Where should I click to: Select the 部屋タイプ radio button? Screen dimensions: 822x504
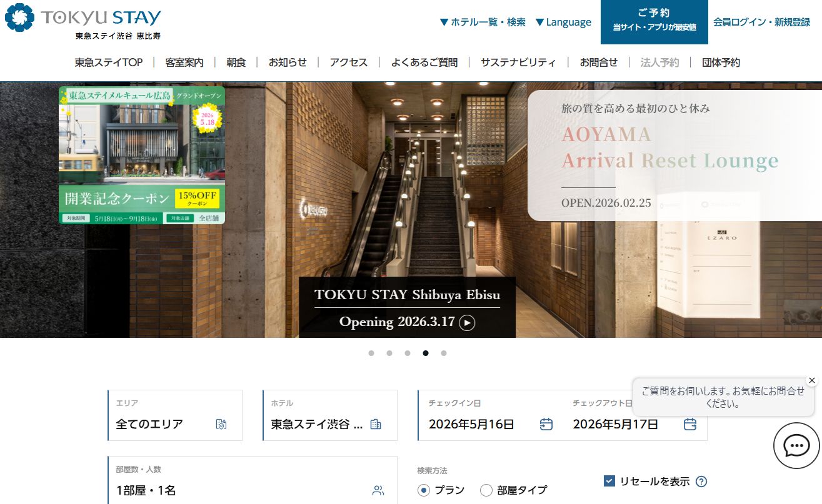(x=486, y=490)
